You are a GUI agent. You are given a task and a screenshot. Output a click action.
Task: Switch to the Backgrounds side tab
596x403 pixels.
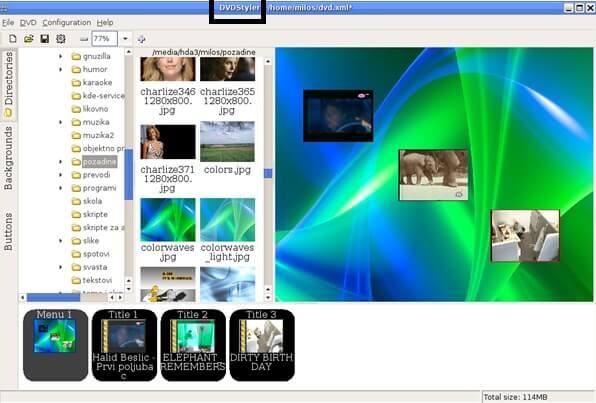tap(8, 158)
